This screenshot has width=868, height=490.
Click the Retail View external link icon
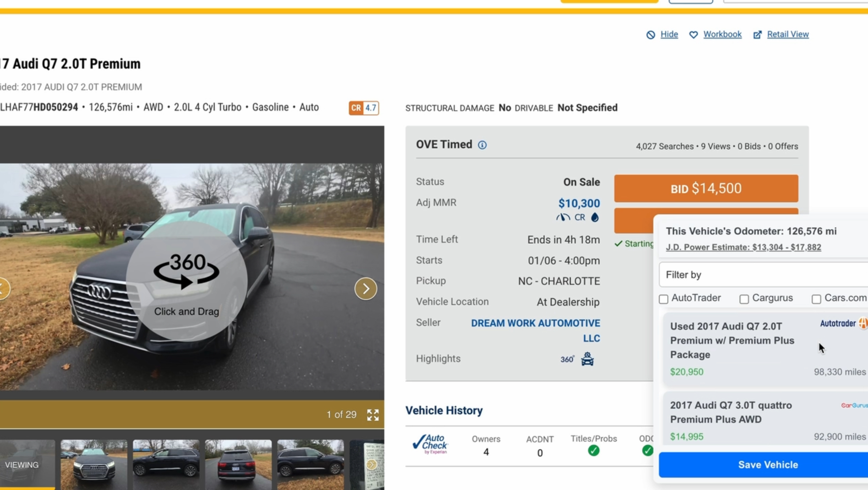pyautogui.click(x=757, y=35)
